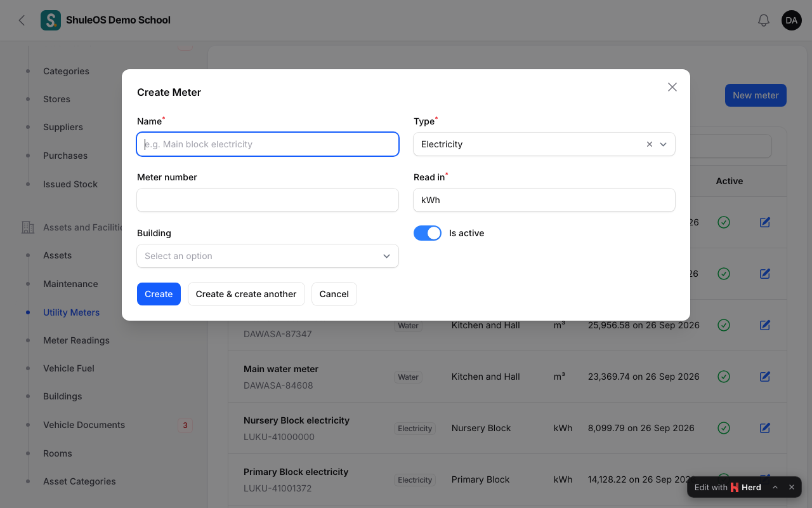Click edit icon for Nursery Block electricity
Screen dimensions: 812x508
tap(765, 428)
